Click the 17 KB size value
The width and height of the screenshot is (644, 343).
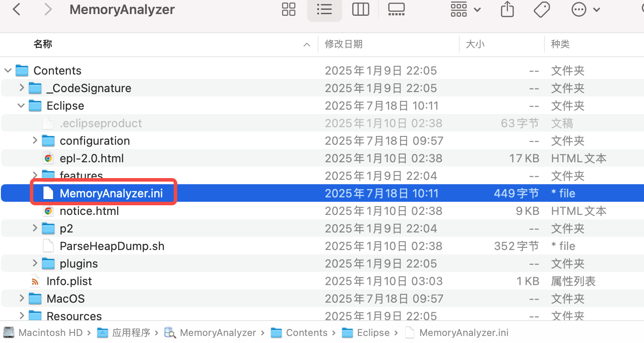[524, 158]
